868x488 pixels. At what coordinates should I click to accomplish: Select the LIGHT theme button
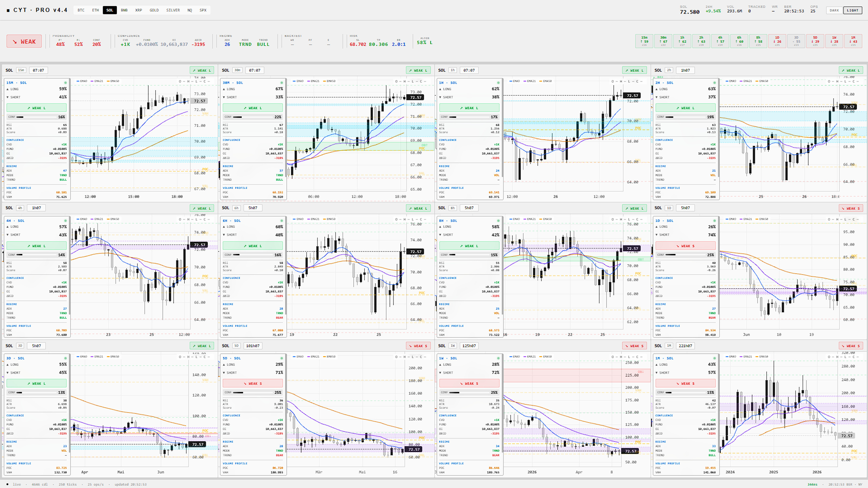[x=852, y=10]
